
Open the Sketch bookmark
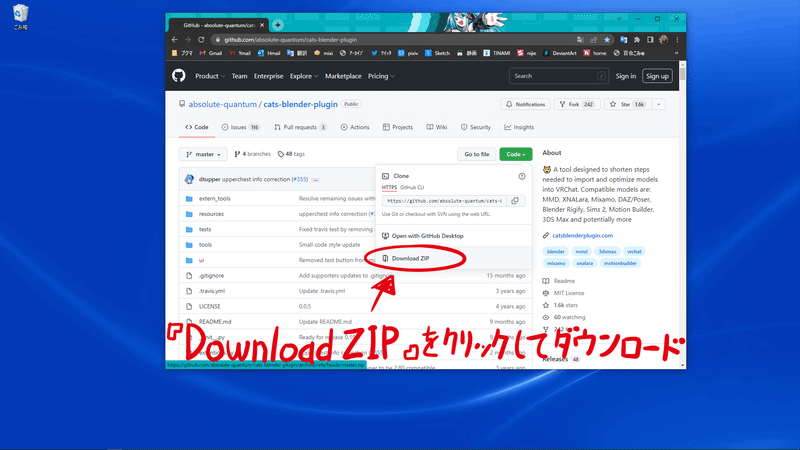[438, 53]
